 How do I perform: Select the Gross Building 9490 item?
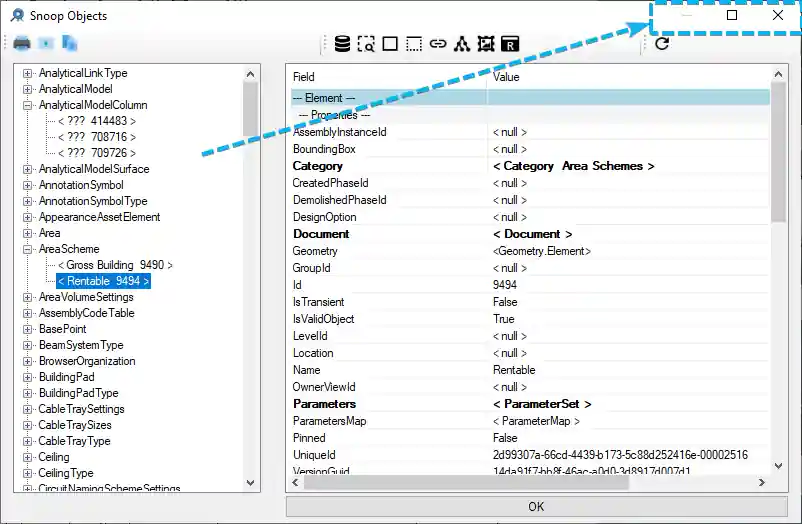(115, 265)
